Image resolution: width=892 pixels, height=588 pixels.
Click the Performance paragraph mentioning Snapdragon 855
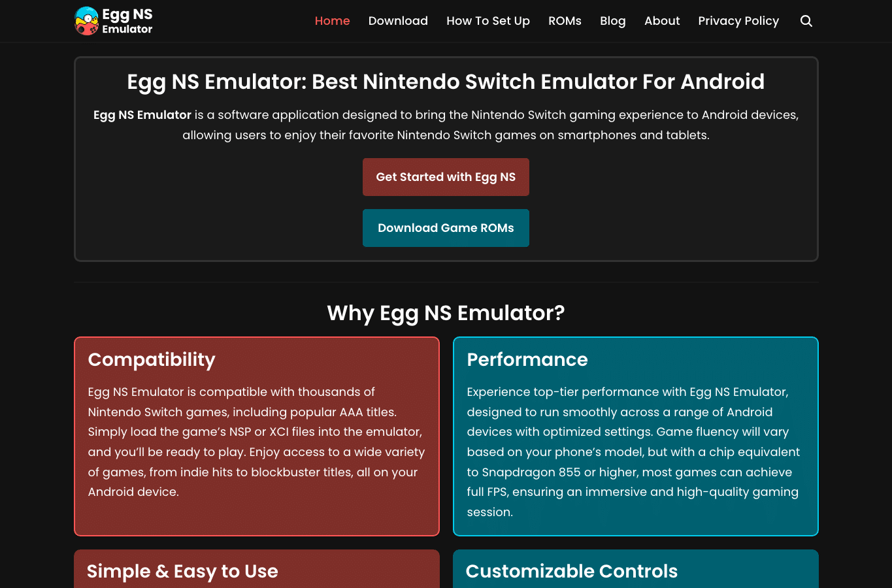click(x=634, y=451)
